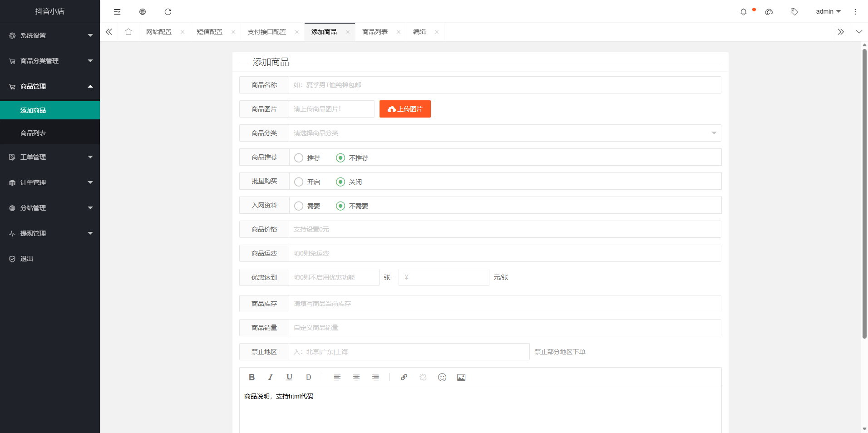868x433 pixels.
Task: Open the theme palette icon
Action: click(769, 11)
